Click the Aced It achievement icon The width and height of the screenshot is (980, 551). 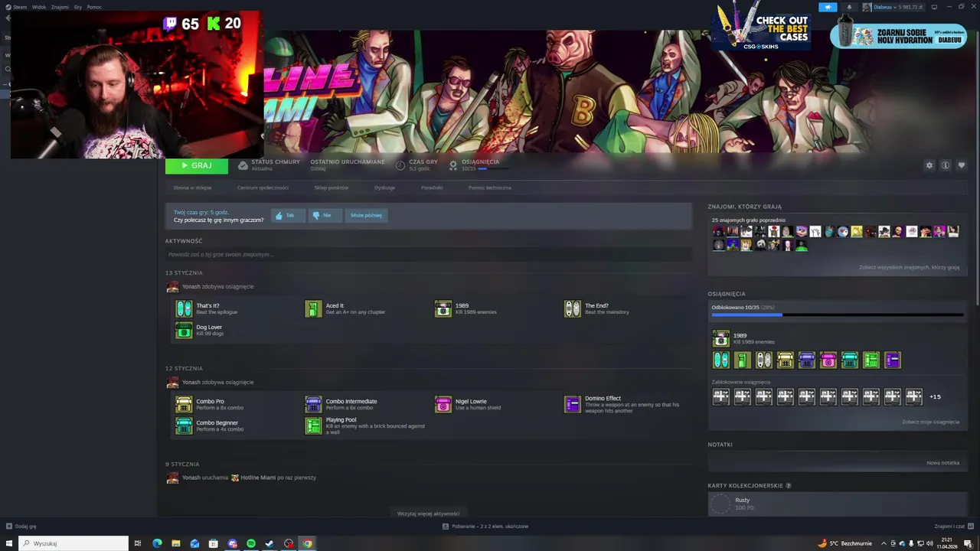click(313, 308)
